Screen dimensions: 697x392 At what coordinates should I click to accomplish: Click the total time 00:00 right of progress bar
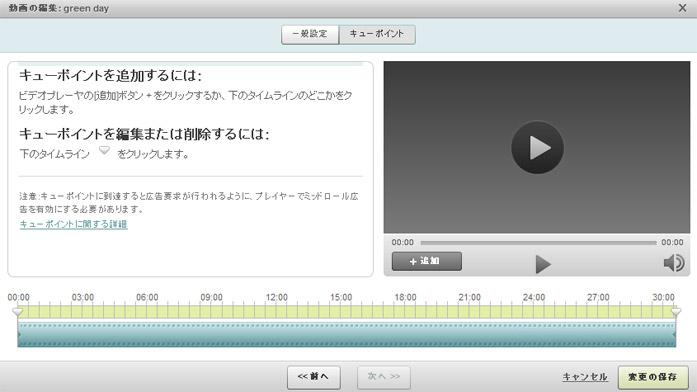pos(672,242)
